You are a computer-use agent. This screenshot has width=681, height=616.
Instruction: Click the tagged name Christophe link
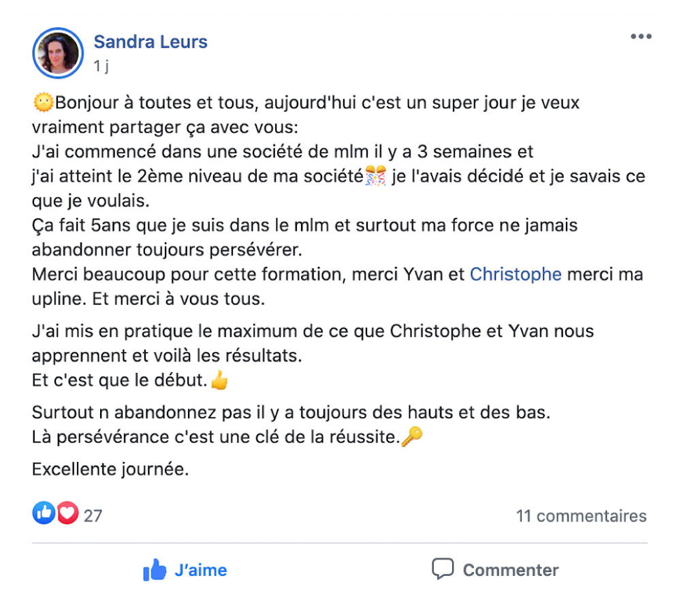click(516, 274)
